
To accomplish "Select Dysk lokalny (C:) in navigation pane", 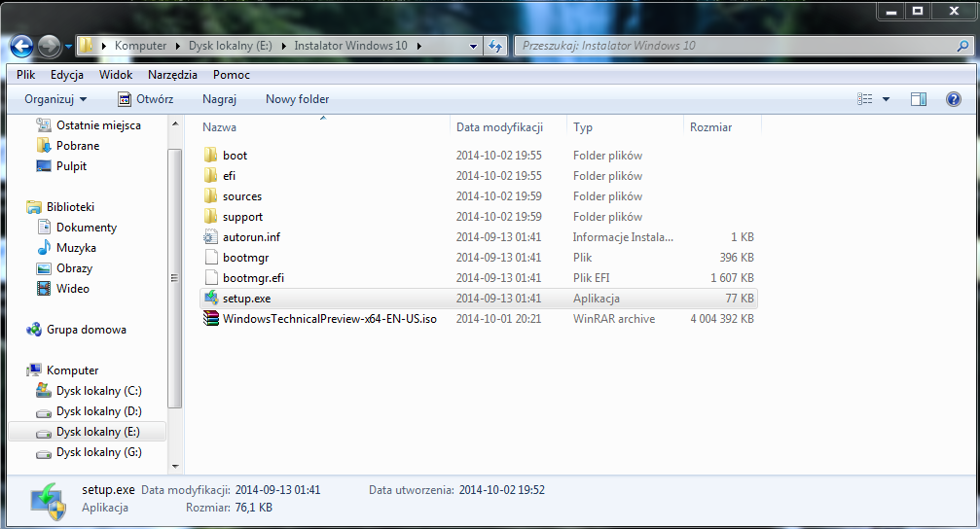I will 98,391.
